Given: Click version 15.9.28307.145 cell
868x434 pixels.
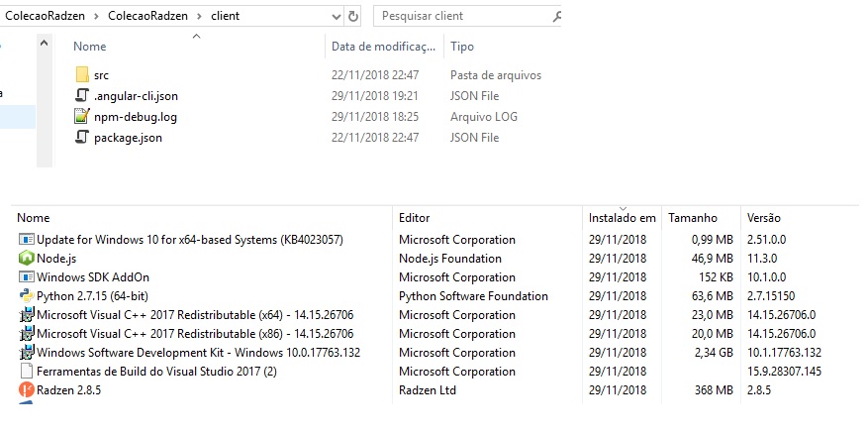Looking at the screenshot, I should pyautogui.click(x=784, y=372).
